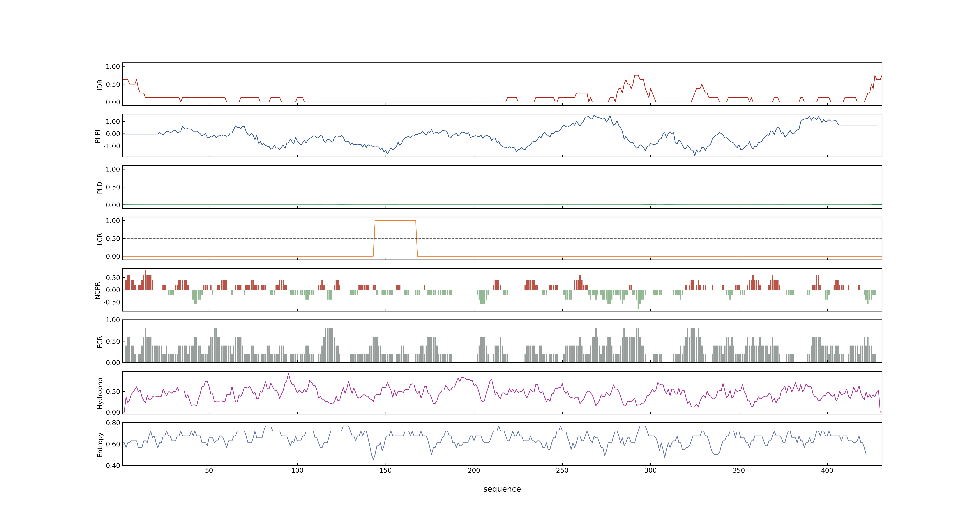The height and width of the screenshot is (523, 980).
Task: Click x-axis tick label 50
Action: click(209, 470)
